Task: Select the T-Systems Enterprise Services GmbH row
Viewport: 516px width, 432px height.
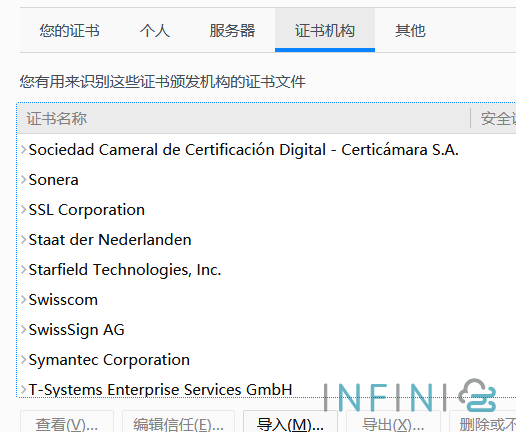Action: [x=267, y=390]
